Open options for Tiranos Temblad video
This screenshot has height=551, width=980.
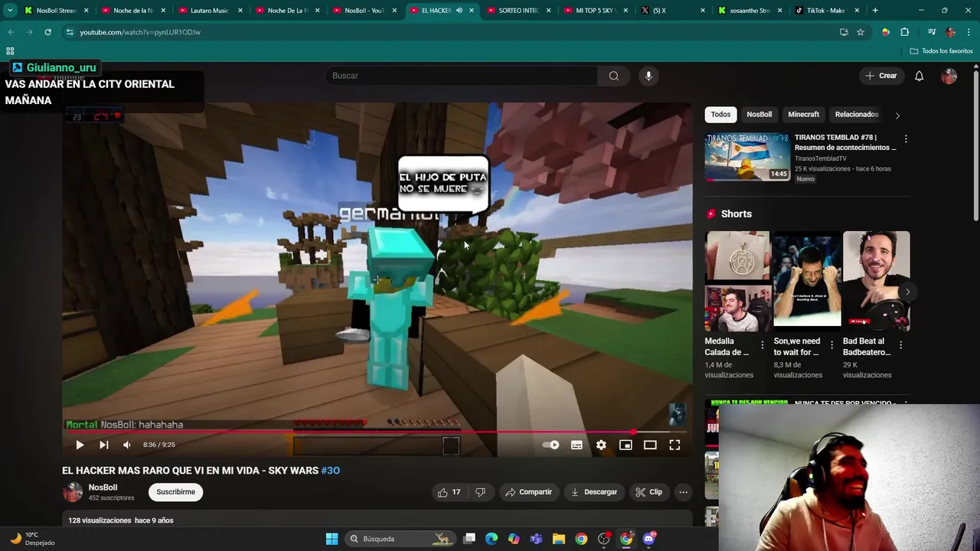(906, 139)
